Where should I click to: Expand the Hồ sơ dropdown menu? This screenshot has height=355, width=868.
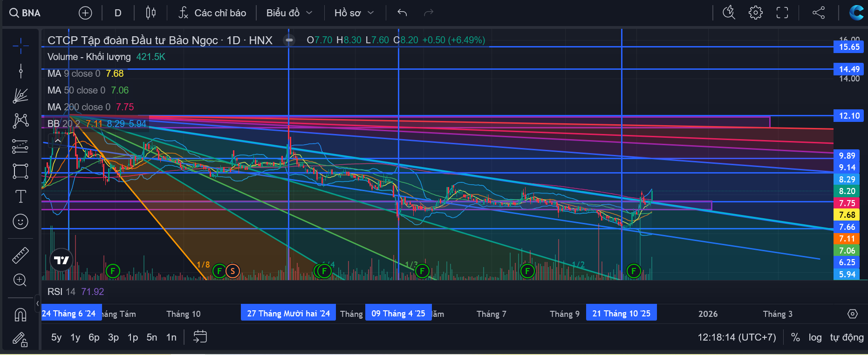354,13
